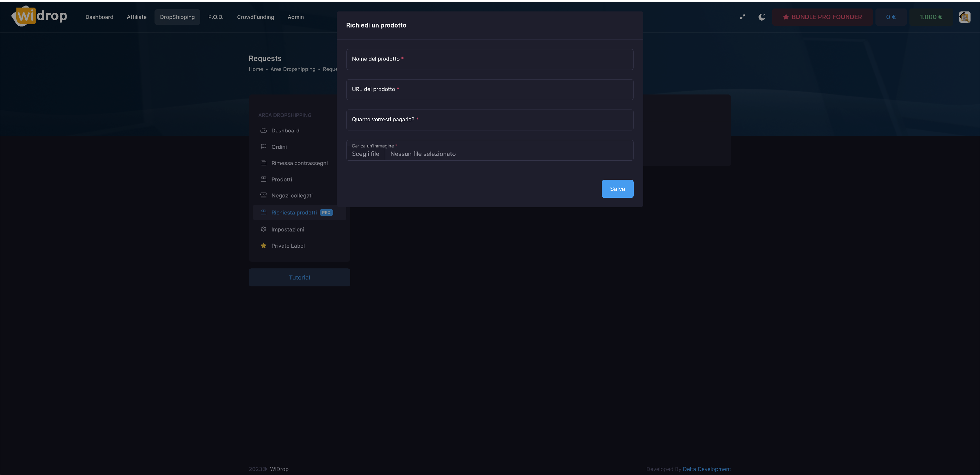
Task: Open the DropShipping nav menu
Action: click(x=177, y=17)
